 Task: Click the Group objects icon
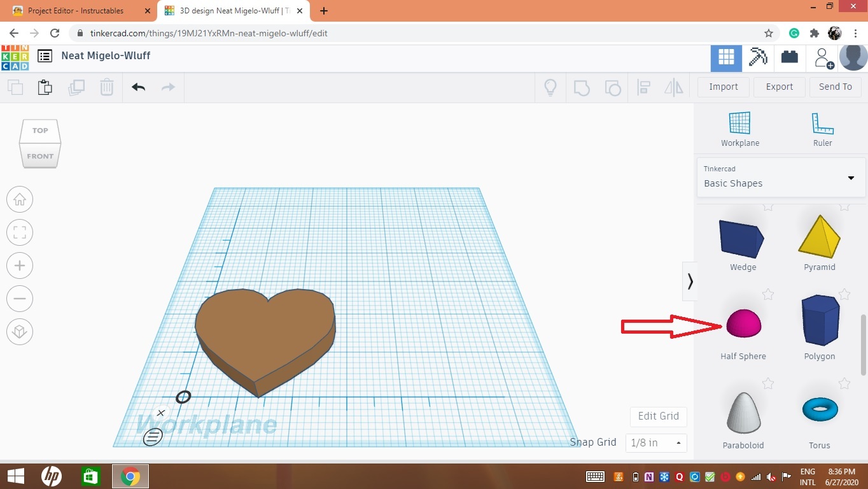click(581, 87)
